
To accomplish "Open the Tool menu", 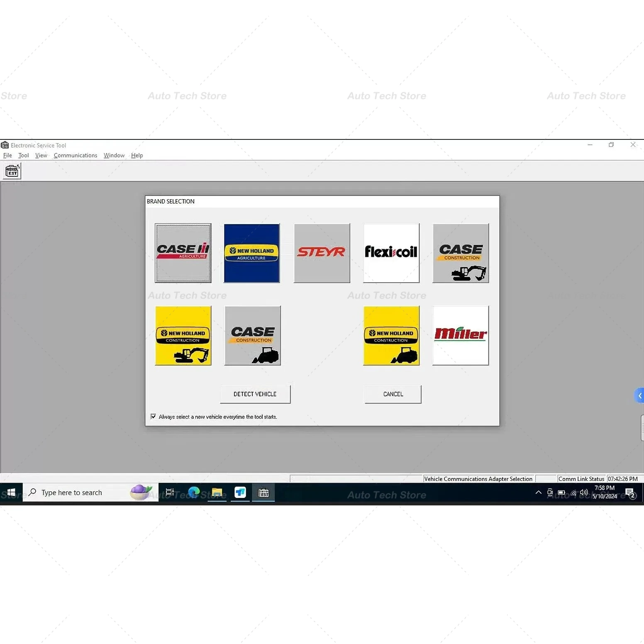I will coord(24,155).
